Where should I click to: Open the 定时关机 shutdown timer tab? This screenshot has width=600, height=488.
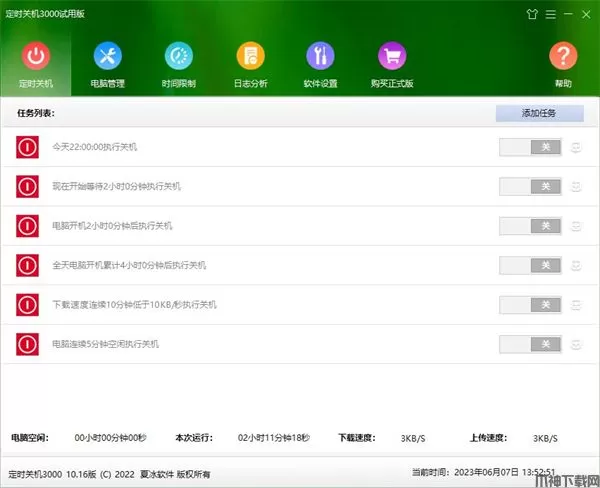tap(36, 65)
